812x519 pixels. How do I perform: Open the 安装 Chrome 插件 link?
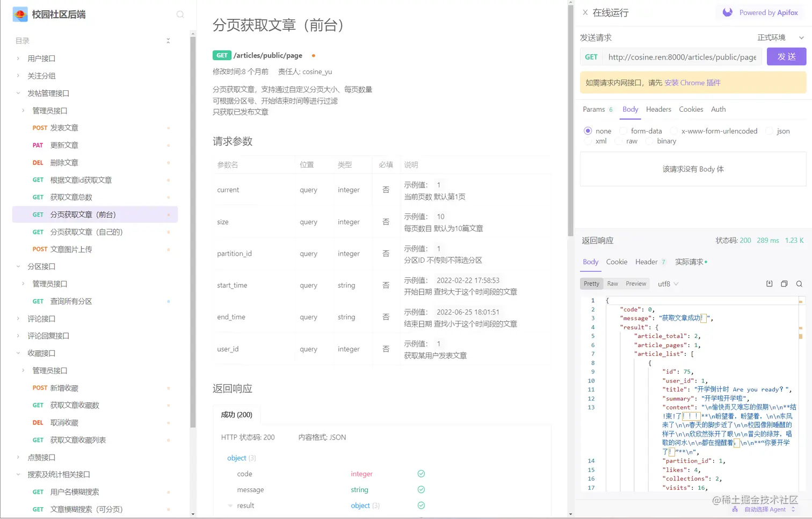[692, 83]
